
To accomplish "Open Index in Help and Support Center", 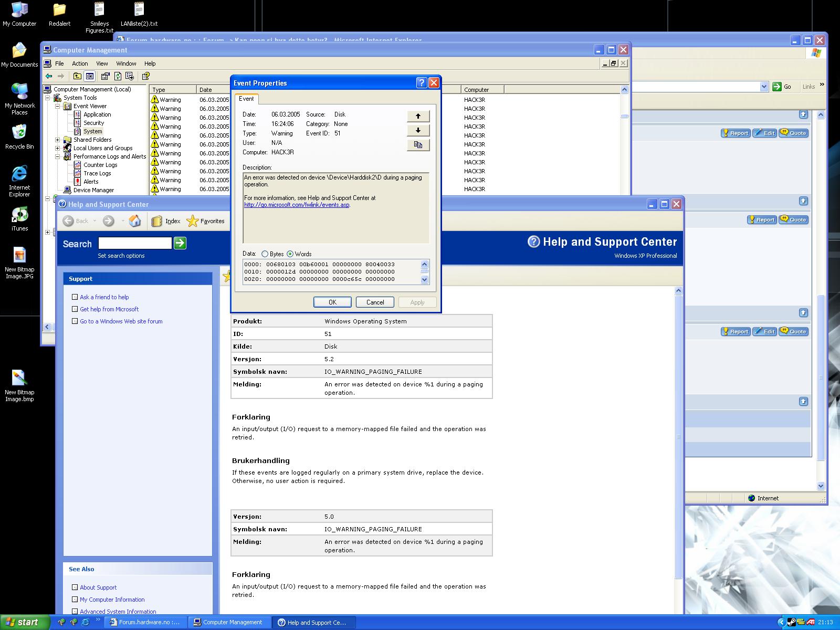I will click(166, 221).
